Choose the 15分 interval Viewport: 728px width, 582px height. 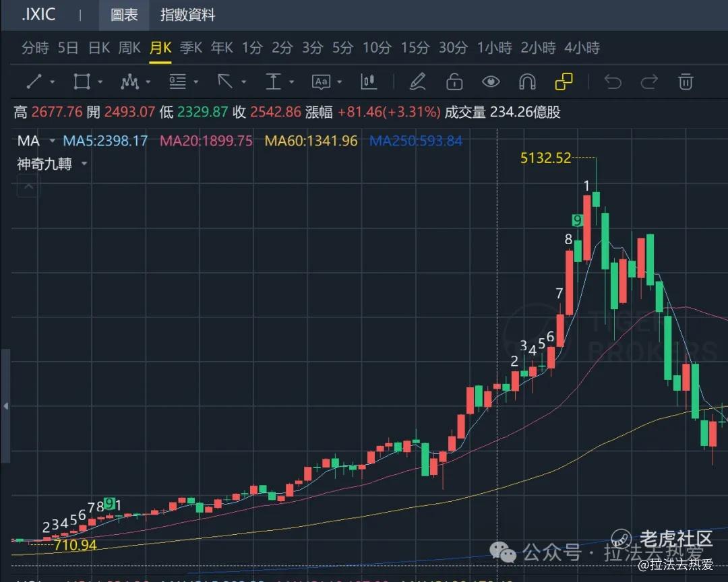click(x=415, y=47)
